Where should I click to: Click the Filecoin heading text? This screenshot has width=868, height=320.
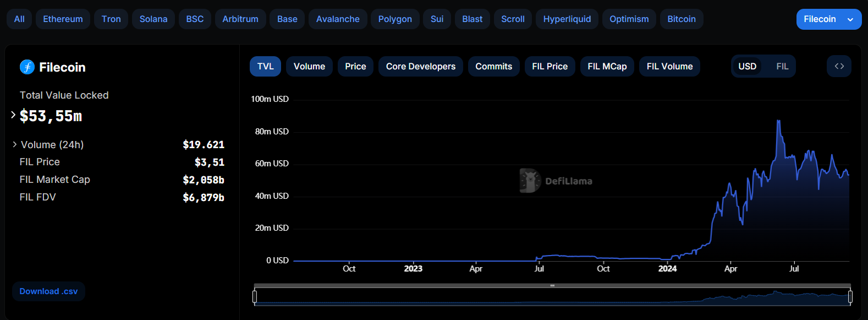pyautogui.click(x=62, y=67)
